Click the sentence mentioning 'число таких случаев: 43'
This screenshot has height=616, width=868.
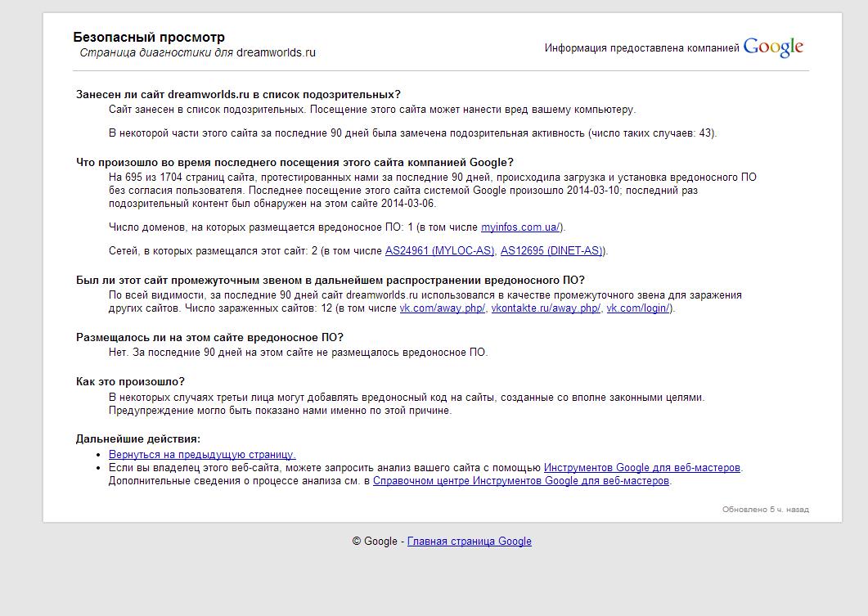click(x=413, y=133)
